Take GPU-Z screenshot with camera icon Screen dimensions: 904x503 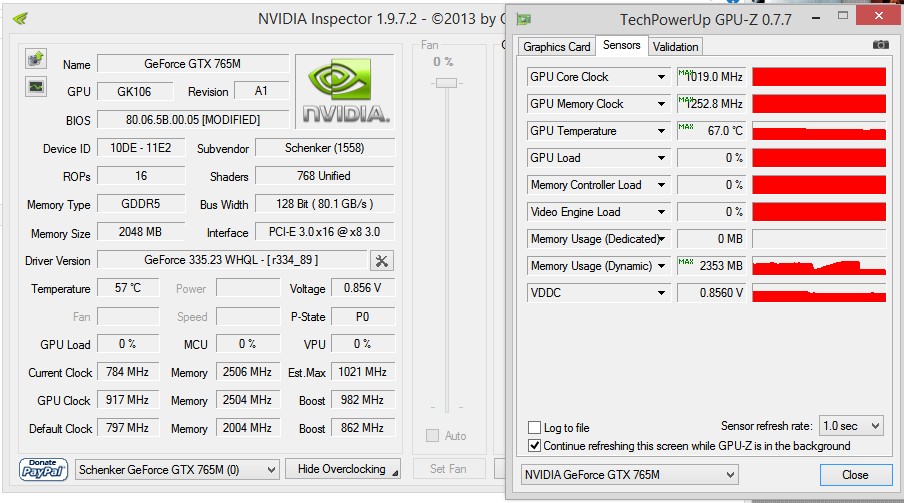[x=880, y=44]
